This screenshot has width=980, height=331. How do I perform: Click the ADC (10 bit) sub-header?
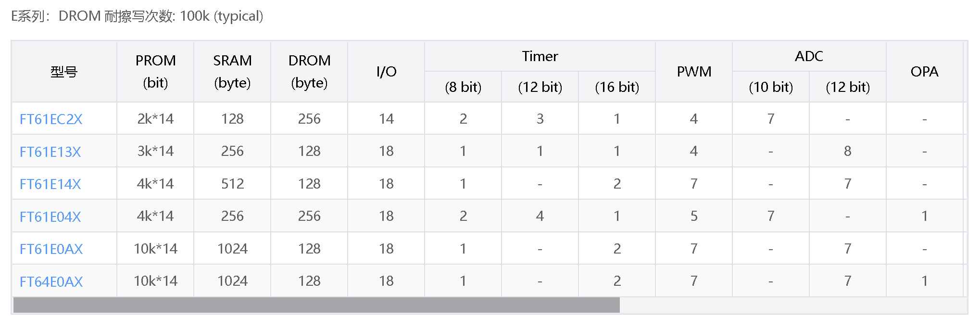[x=771, y=87]
